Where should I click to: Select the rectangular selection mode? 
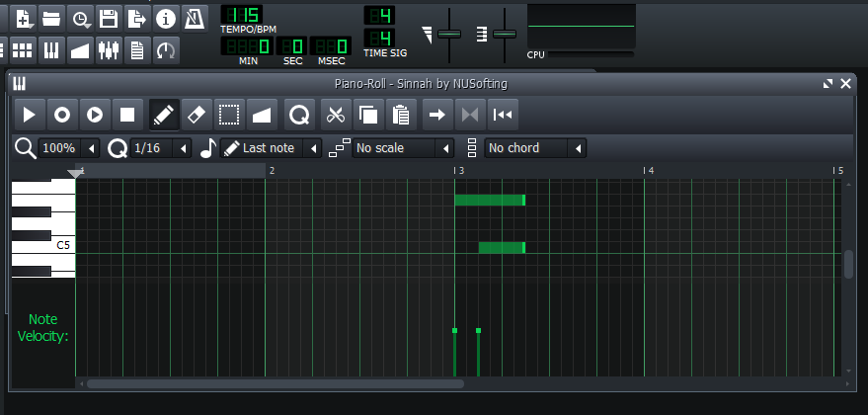click(229, 115)
